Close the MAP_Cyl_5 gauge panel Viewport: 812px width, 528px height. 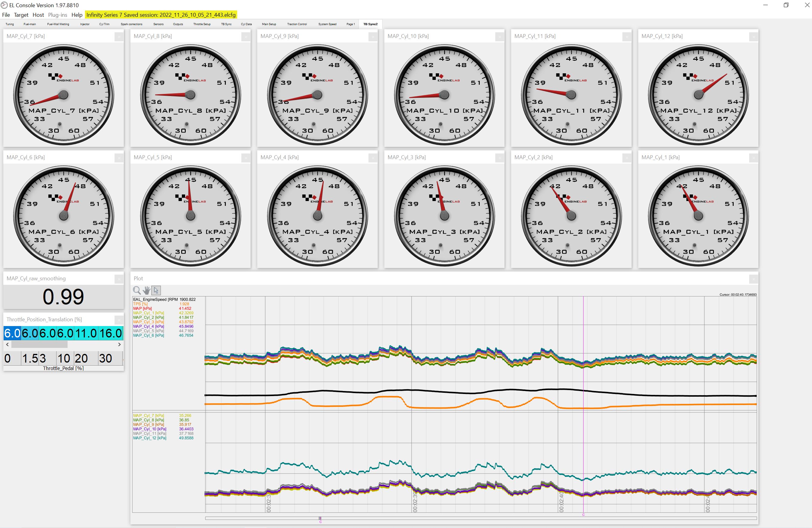[x=245, y=158]
